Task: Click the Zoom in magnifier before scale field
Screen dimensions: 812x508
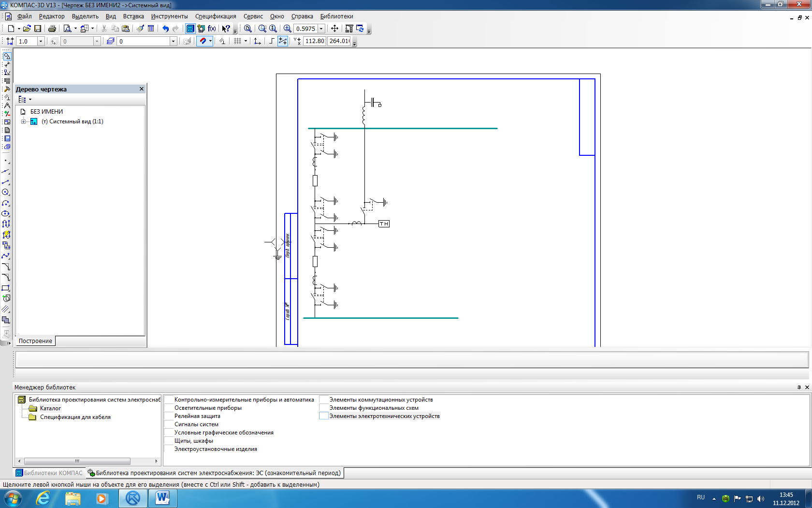Action: click(288, 29)
